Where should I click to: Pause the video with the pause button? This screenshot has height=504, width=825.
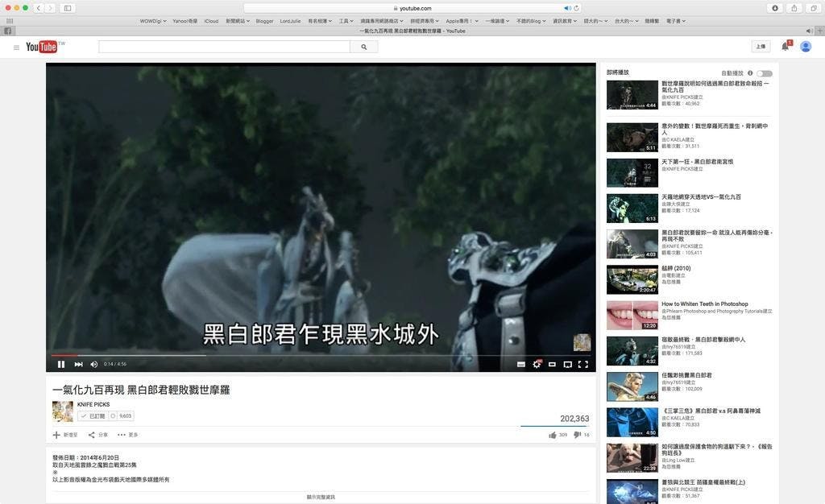(x=61, y=364)
